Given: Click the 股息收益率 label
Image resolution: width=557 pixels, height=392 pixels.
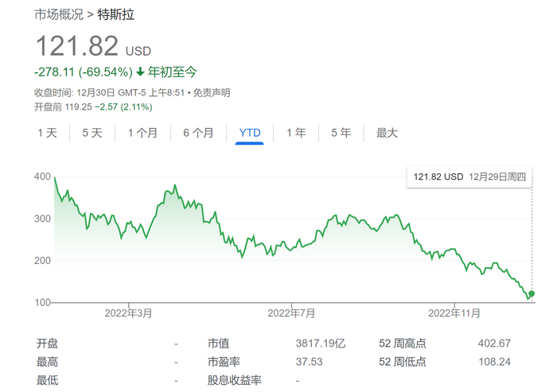Looking at the screenshot, I should pyautogui.click(x=235, y=380).
